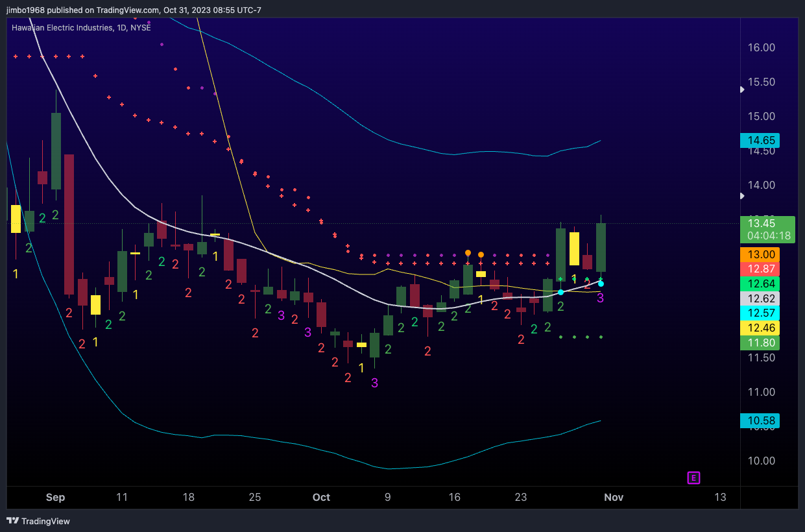
Task: Click the red 12.87 price label
Action: pos(760,269)
